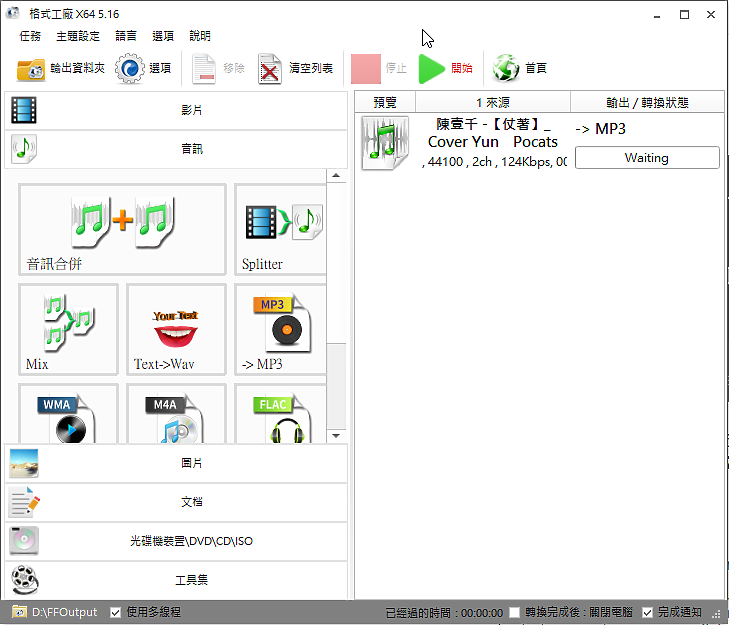
Task: Select the Cover Yun Pocats file row
Action: pos(539,143)
